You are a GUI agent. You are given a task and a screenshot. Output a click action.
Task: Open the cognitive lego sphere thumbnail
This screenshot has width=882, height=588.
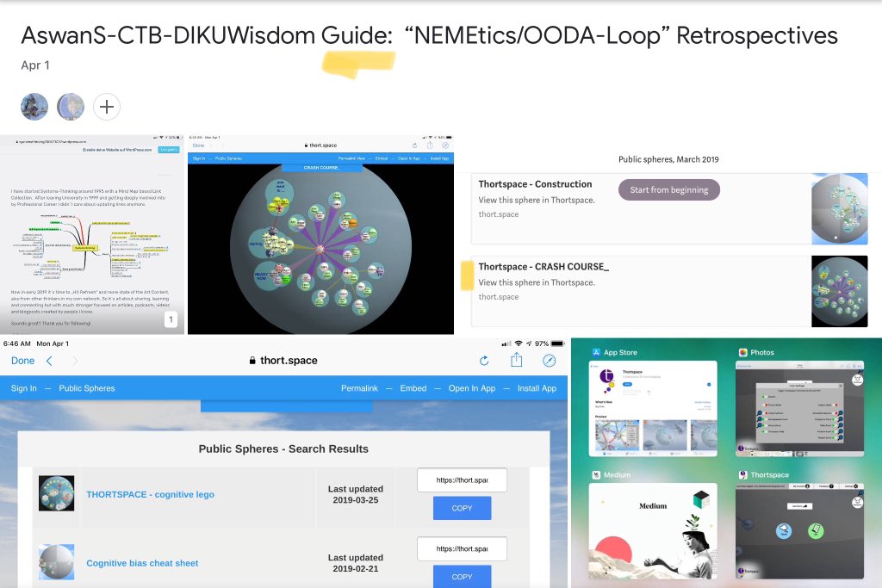(x=56, y=493)
